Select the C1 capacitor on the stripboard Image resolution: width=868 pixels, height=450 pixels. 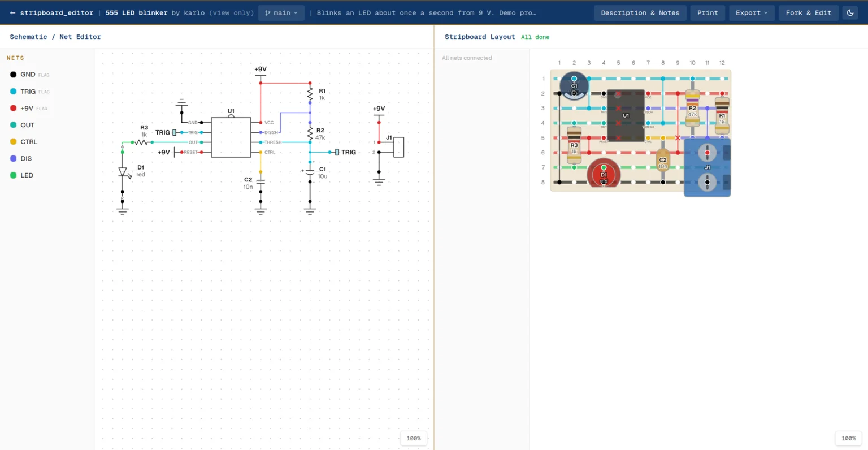(x=574, y=86)
